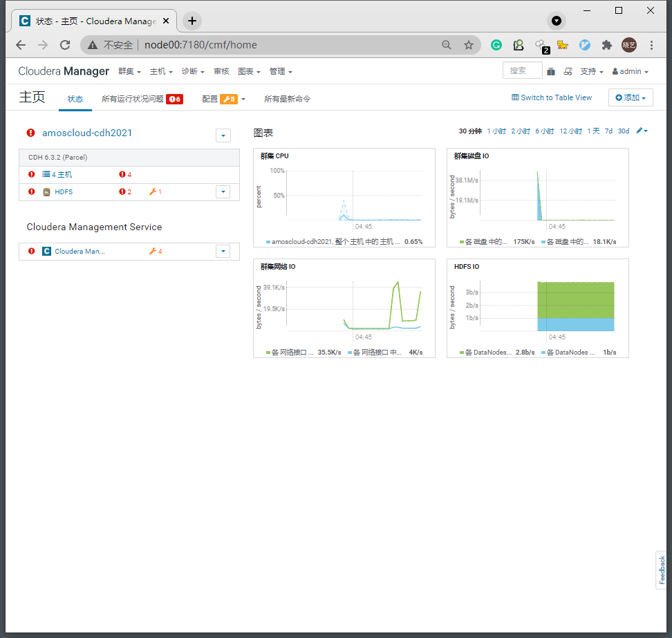672x638 pixels.
Task: Select the 1 天 time range
Action: click(594, 131)
